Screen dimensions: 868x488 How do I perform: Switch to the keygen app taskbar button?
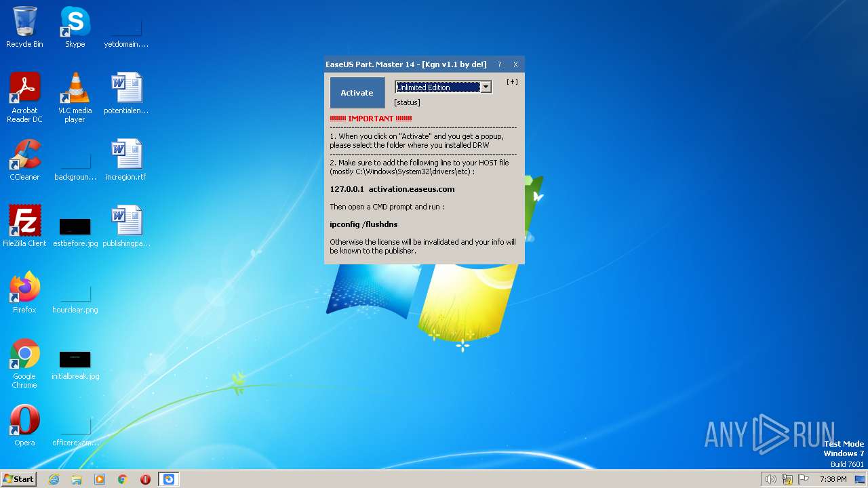click(169, 479)
